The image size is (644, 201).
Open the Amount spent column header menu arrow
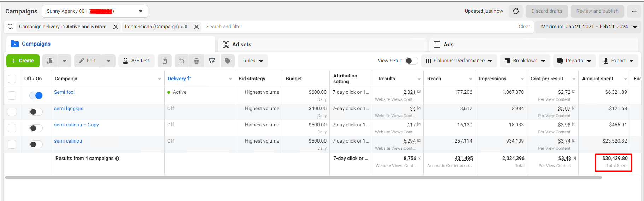[x=626, y=79]
